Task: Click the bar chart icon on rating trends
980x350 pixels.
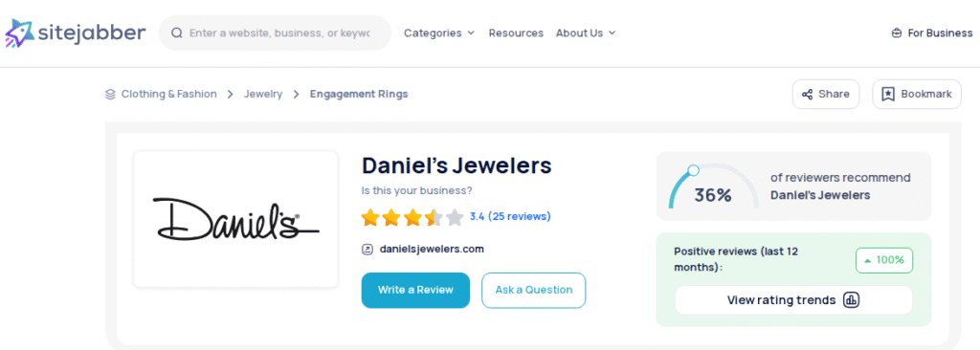Action: tap(851, 300)
